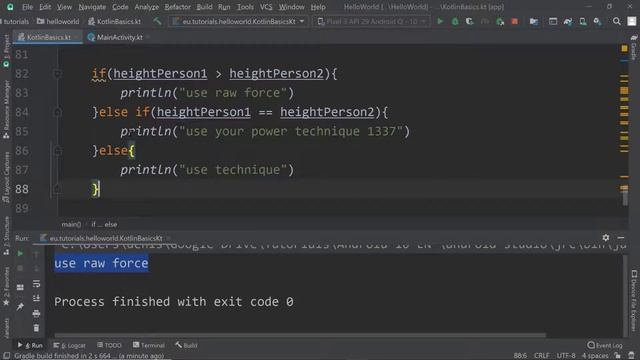Open the Build tool window button
This screenshot has width=640, height=360.
point(186,345)
